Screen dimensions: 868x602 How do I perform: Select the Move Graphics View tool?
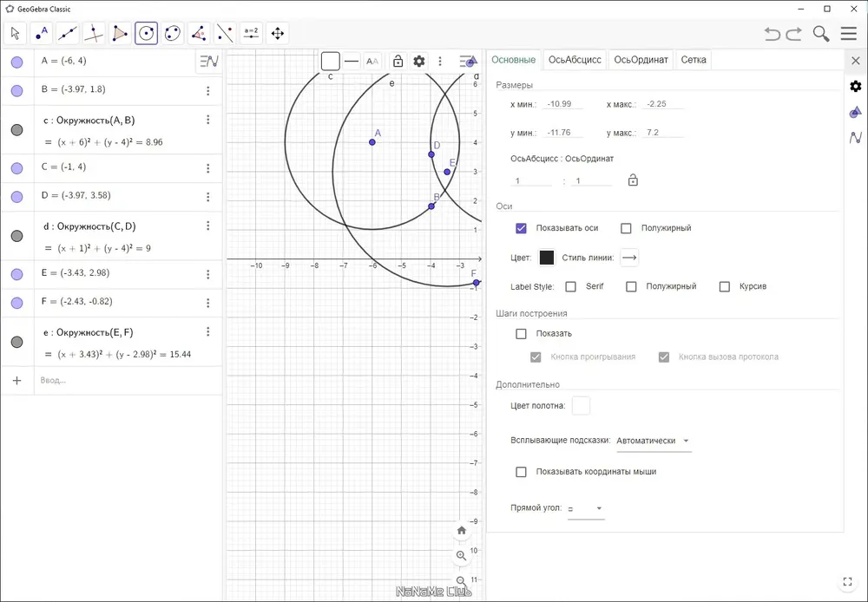(278, 33)
